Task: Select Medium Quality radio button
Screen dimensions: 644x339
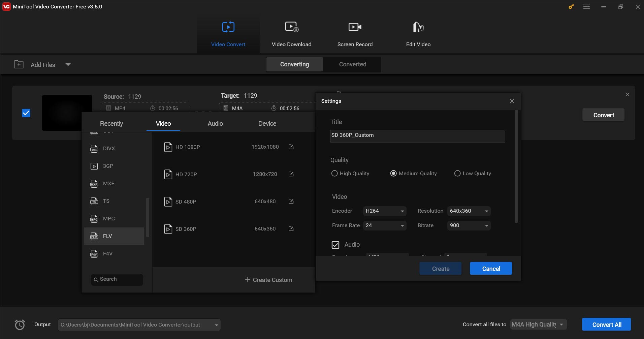Action: point(393,174)
